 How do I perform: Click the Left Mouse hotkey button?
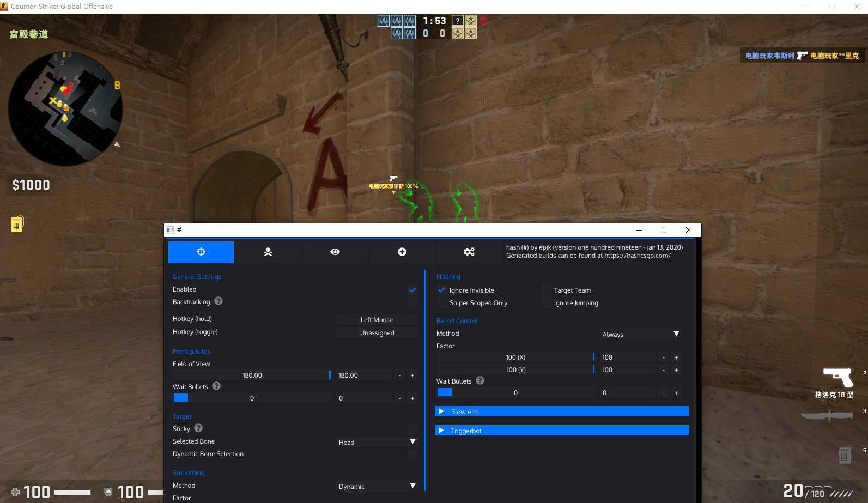click(377, 319)
